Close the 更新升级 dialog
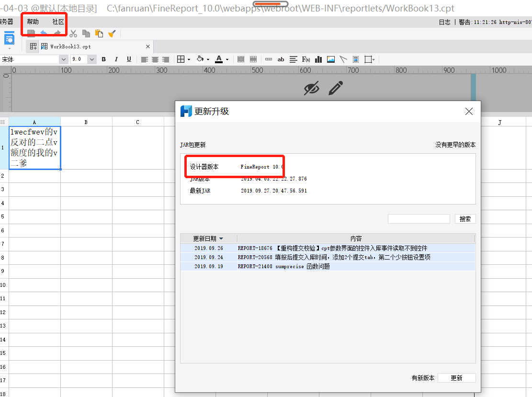532x397 pixels. click(x=469, y=111)
